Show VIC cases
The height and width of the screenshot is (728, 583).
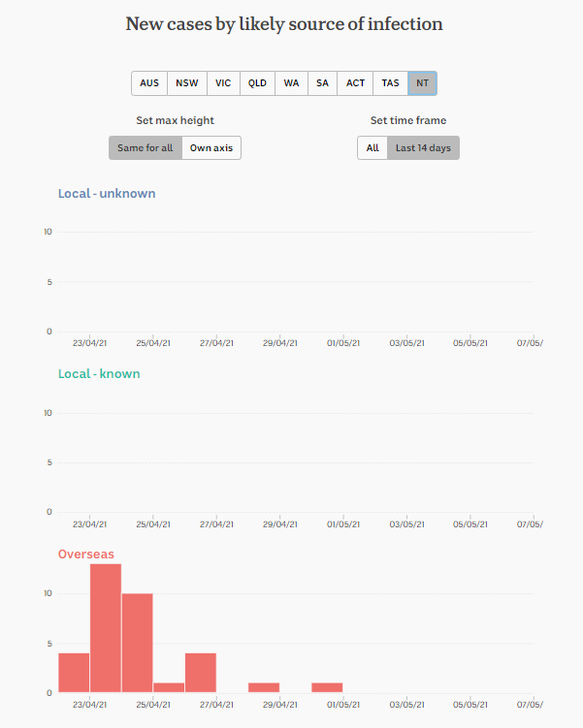click(223, 83)
